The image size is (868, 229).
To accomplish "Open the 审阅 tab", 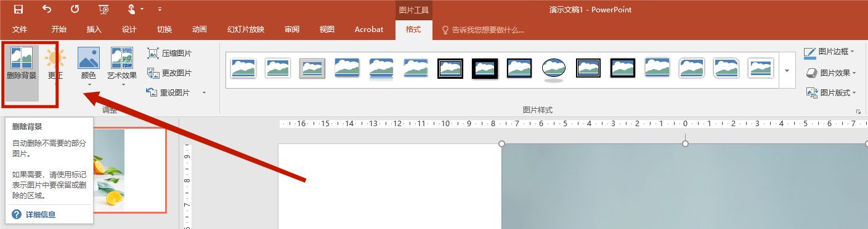I will tap(292, 30).
